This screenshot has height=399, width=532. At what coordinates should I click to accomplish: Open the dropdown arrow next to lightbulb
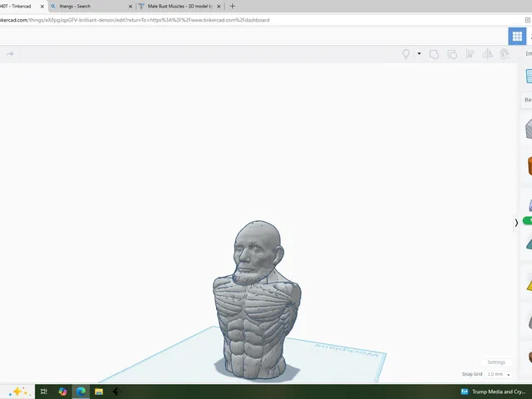coord(419,53)
